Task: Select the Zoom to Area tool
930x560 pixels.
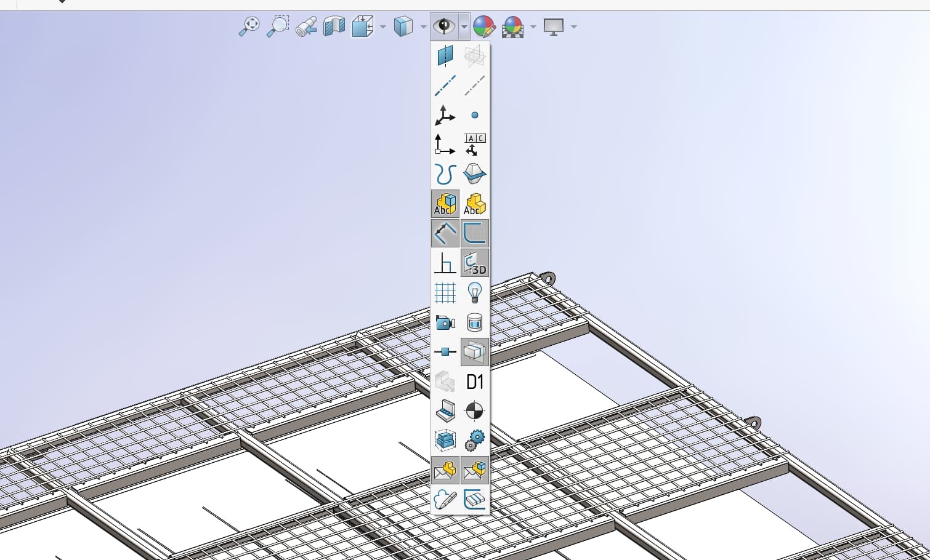Action: [278, 26]
